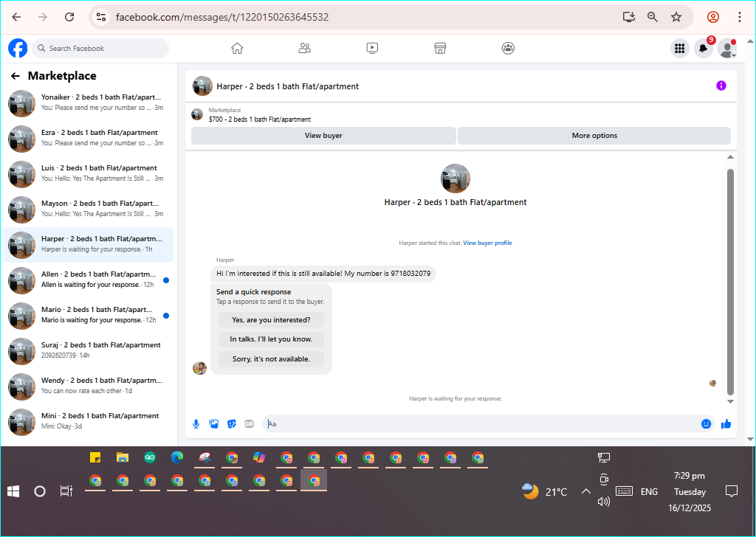756x537 pixels.
Task: Send quick reply 'Sorry, it's not available.'
Action: click(x=271, y=358)
